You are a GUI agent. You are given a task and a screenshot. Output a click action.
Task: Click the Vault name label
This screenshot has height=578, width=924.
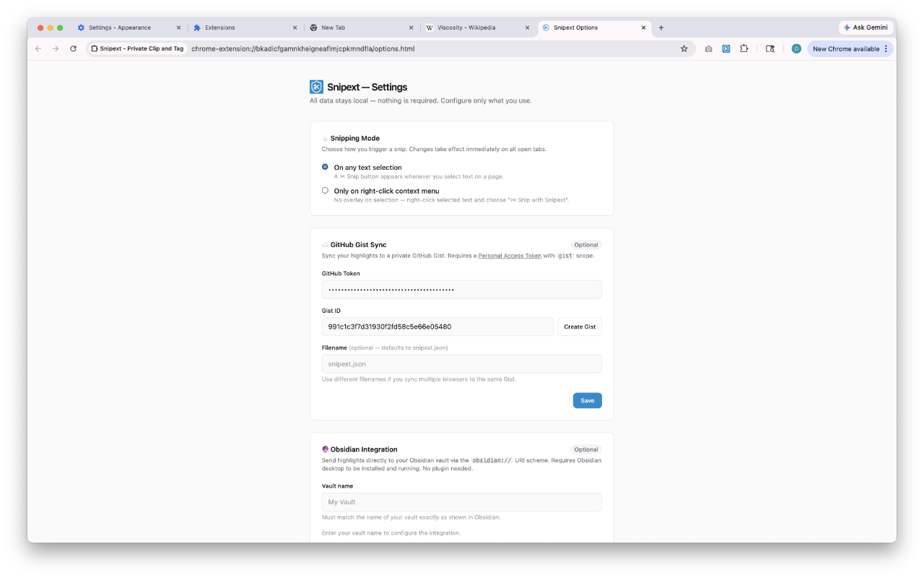[337, 486]
